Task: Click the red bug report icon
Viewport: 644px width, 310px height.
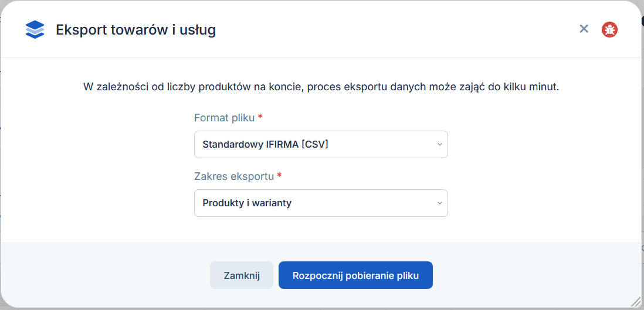Action: pos(610,29)
